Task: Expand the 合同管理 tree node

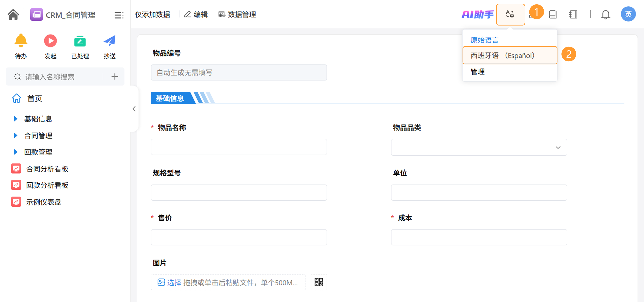Action: (x=15, y=136)
